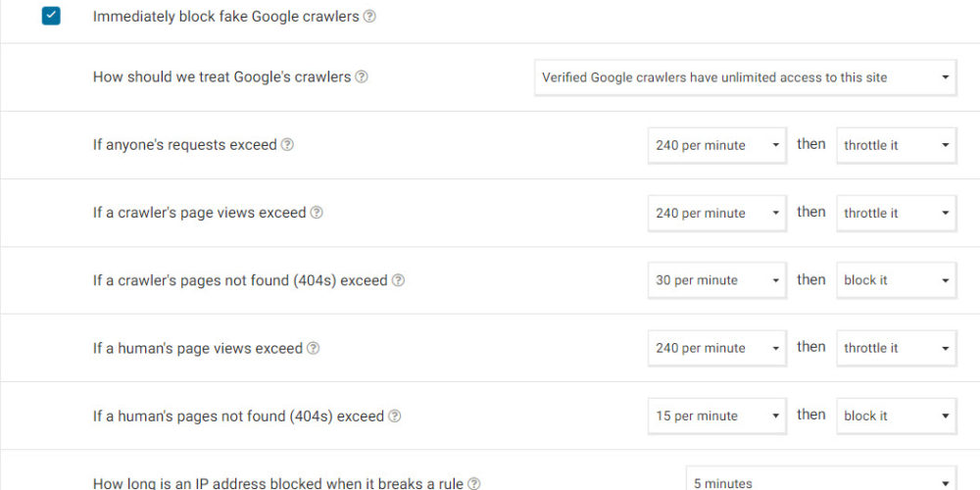This screenshot has width=980, height=490.
Task: Open human's 404s 15 per minute dropdown
Action: coord(716,416)
